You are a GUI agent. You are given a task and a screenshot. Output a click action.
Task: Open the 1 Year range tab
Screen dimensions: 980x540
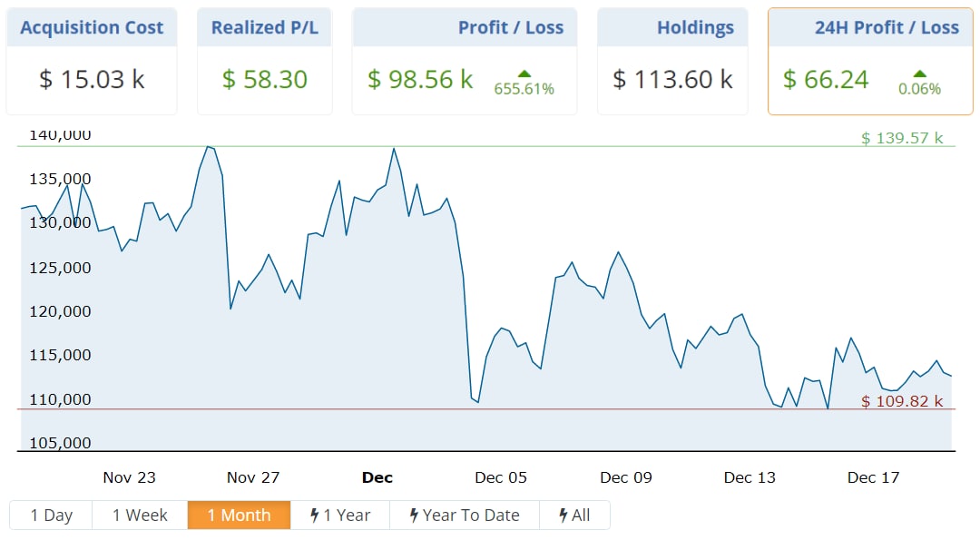[340, 515]
